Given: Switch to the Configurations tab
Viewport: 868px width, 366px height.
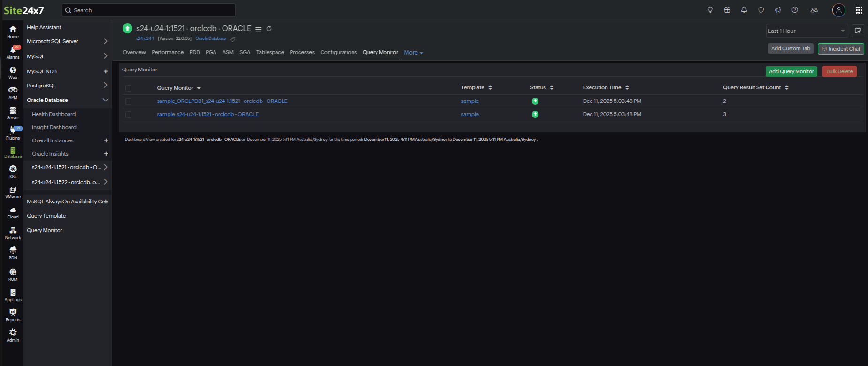Looking at the screenshot, I should click(x=338, y=52).
